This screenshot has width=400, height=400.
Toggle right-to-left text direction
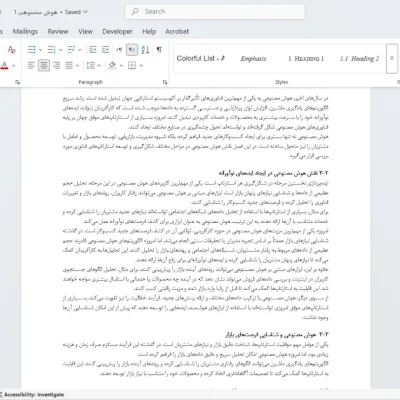pos(132,50)
